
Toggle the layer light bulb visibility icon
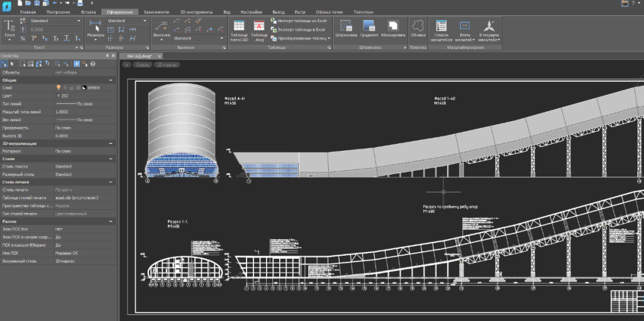(x=58, y=88)
